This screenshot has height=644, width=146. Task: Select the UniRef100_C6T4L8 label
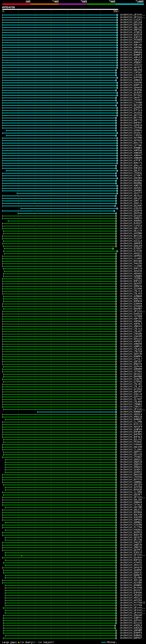[131, 505]
